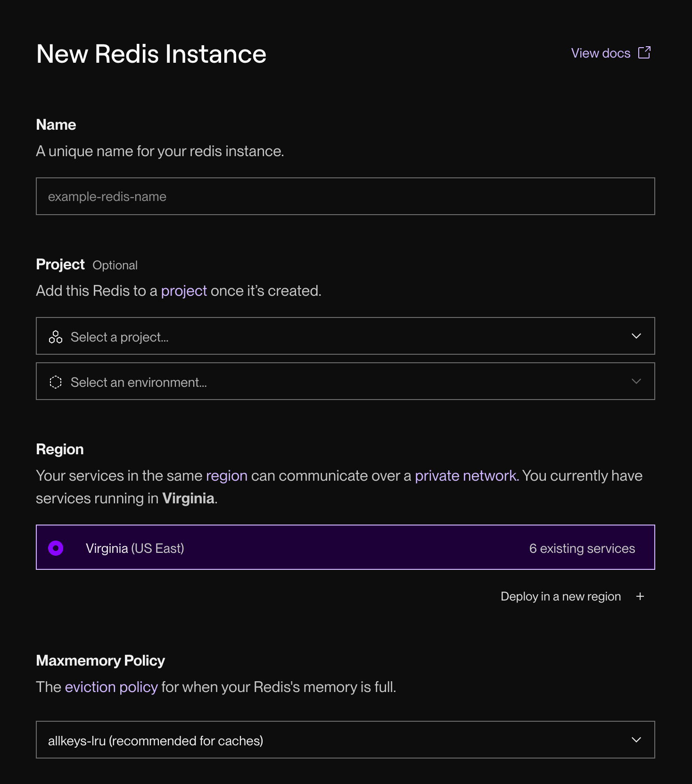Open the View docs link

click(x=601, y=53)
